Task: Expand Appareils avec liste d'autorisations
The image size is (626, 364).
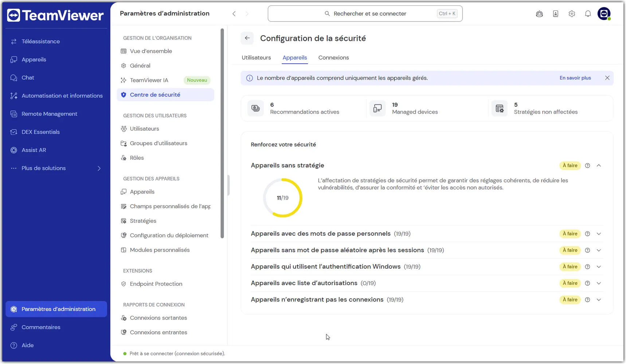Action: (x=599, y=283)
